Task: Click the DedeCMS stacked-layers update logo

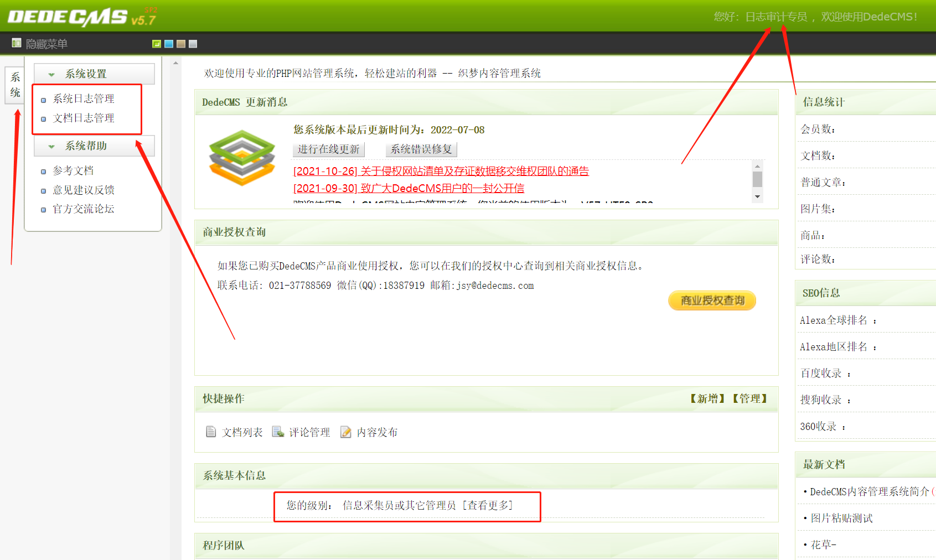Action: tap(242, 157)
